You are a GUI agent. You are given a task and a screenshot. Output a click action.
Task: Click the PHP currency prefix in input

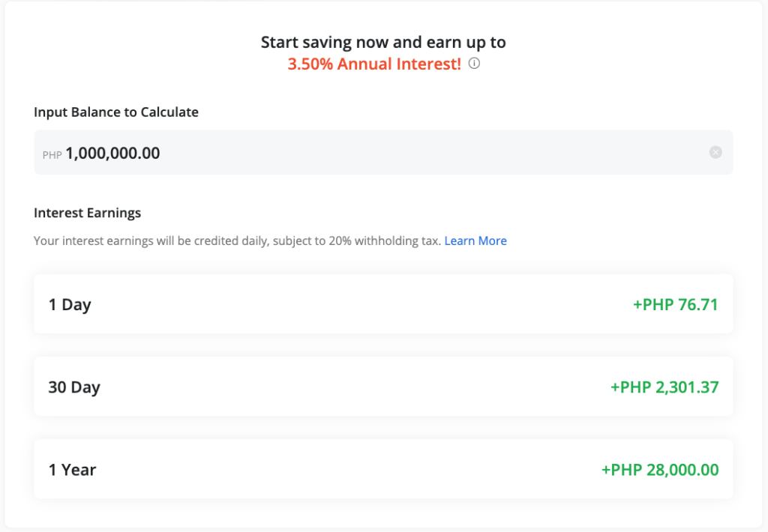tap(52, 155)
